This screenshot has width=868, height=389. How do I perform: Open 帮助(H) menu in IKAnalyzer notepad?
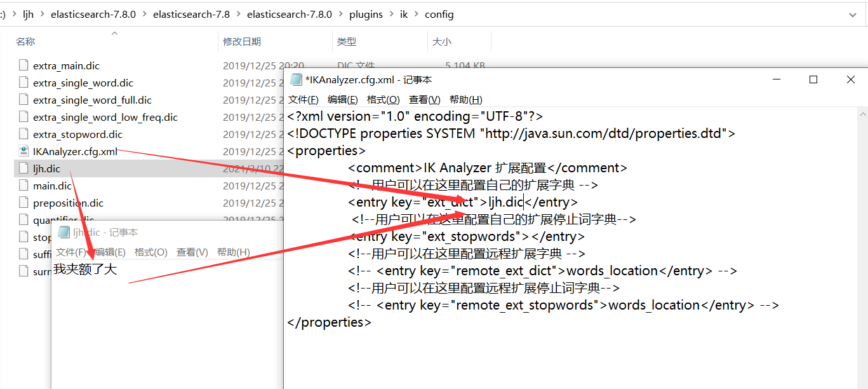tap(465, 100)
